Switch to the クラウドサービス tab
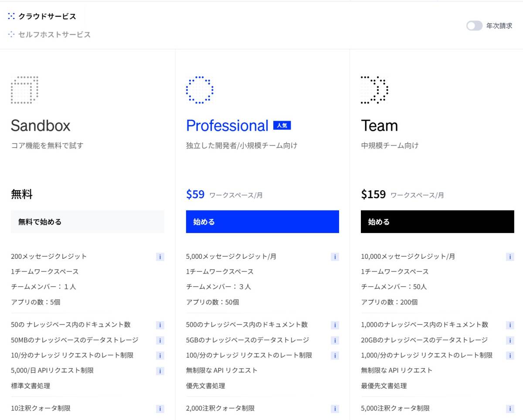 click(x=42, y=17)
